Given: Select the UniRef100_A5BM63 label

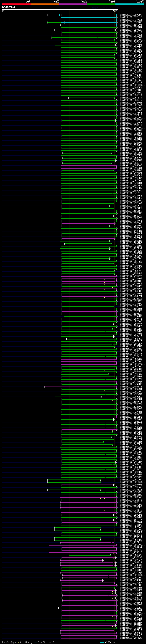Looking at the screenshot, I should click(x=131, y=236).
